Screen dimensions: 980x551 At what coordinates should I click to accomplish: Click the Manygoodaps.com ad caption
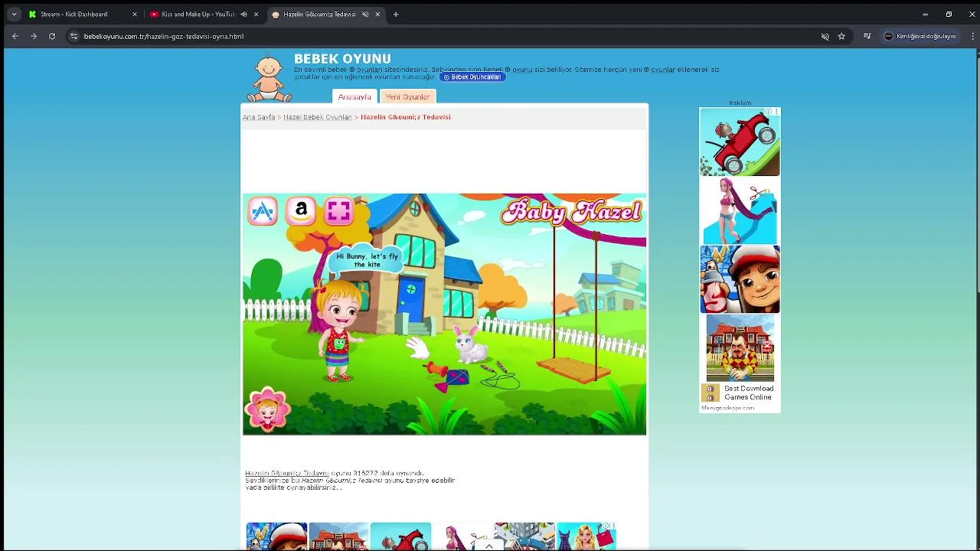coord(727,408)
